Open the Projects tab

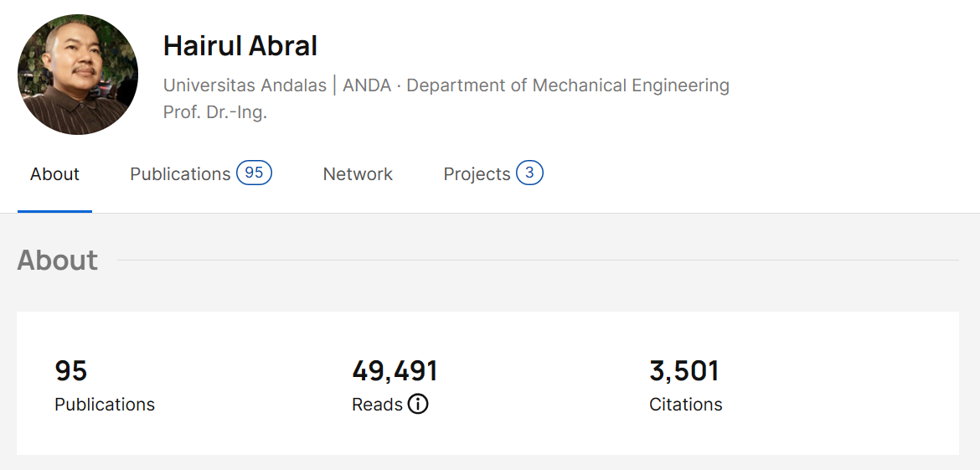tap(477, 174)
